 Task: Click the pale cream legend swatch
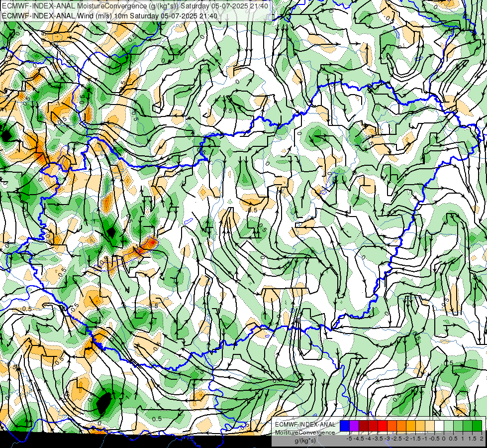pyautogui.click(x=430, y=426)
